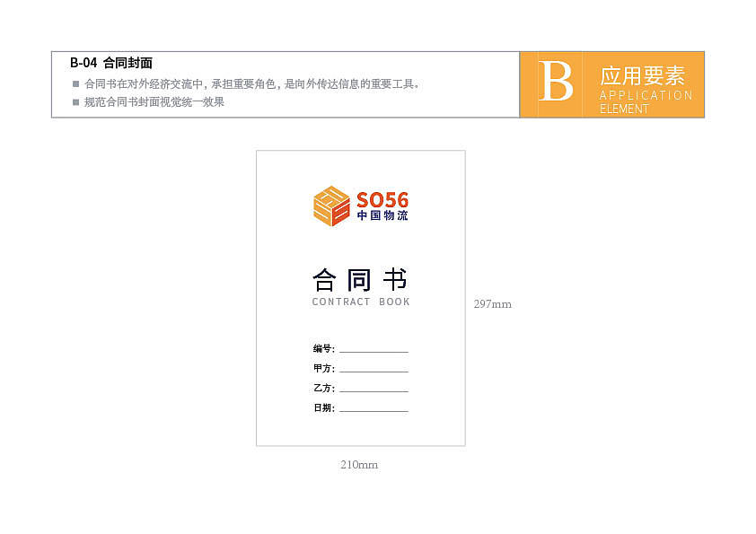Click the 297mm height dimension label
The width and height of the screenshot is (756, 534).
pos(492,304)
